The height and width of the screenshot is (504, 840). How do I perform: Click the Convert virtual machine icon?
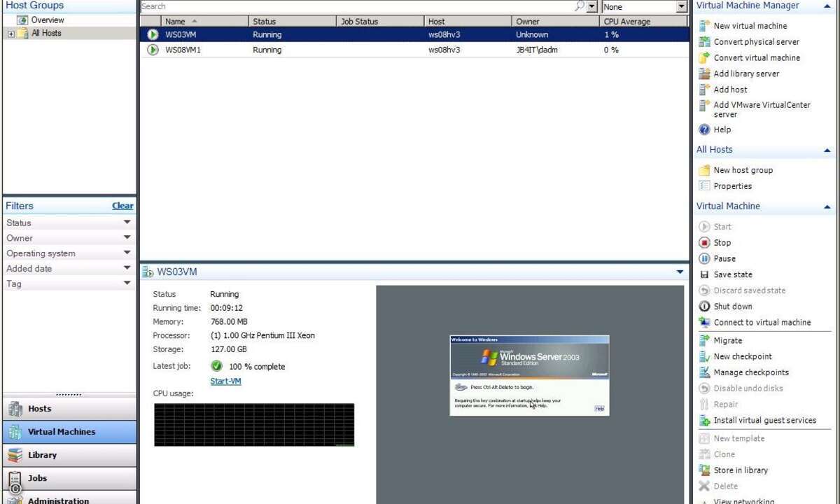tap(704, 58)
